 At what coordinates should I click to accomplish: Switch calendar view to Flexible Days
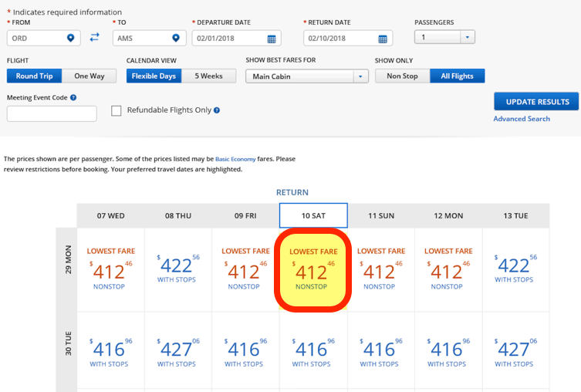tap(154, 76)
